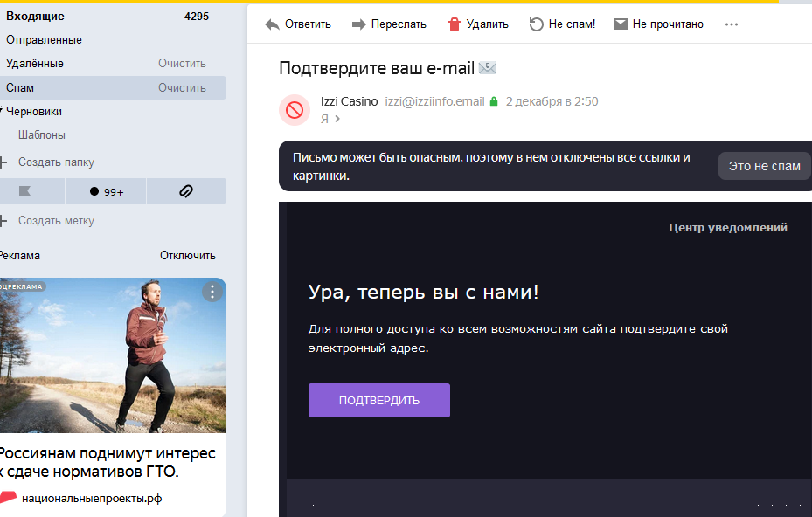The height and width of the screenshot is (517, 812).
Task: Filter by attachments paperclip icon
Action: coord(186,191)
